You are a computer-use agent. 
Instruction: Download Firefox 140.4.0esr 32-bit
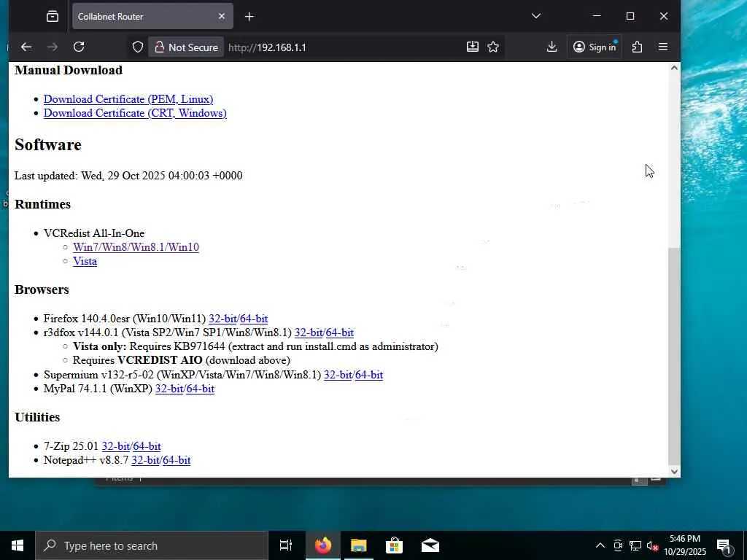(222, 319)
